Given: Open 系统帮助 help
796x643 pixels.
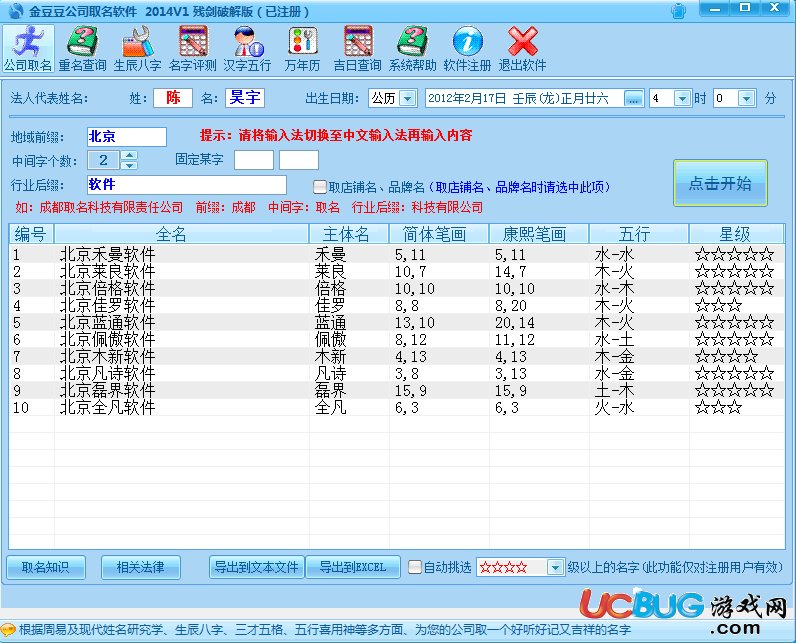Looking at the screenshot, I should pos(412,49).
